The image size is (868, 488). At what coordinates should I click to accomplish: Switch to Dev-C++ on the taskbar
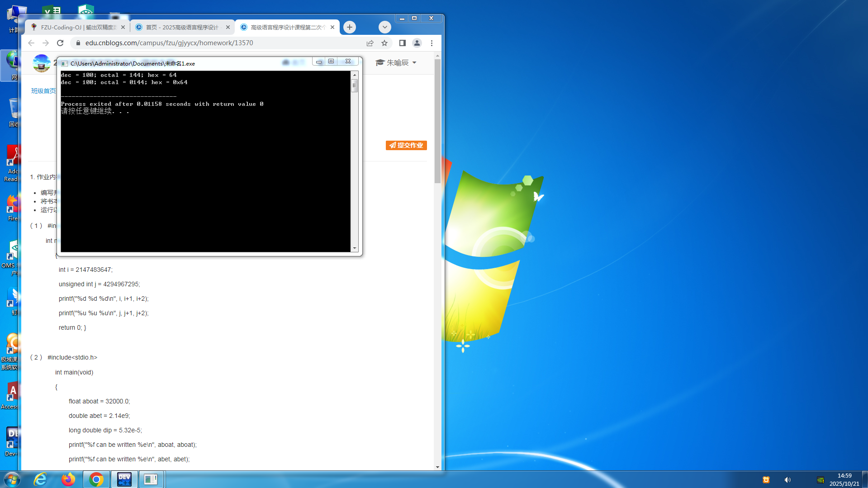(124, 479)
